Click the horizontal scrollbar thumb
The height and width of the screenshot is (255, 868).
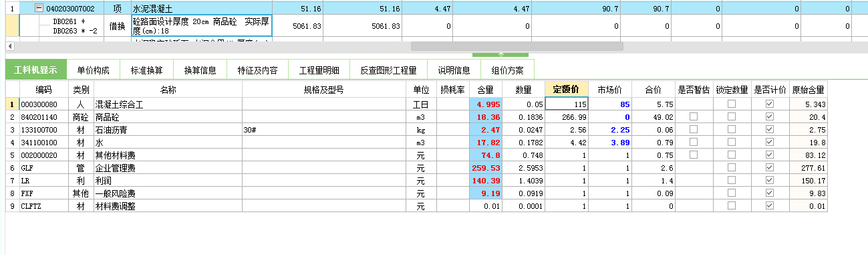point(517,46)
